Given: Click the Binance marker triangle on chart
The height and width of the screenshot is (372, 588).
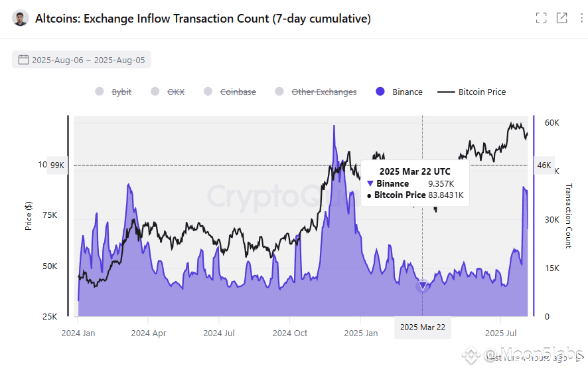Looking at the screenshot, I should (423, 286).
